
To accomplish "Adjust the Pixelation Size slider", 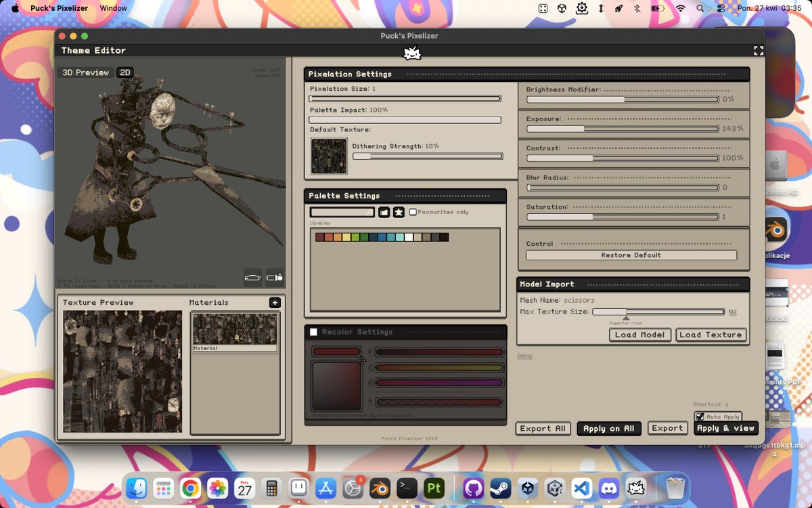I will 405,99.
